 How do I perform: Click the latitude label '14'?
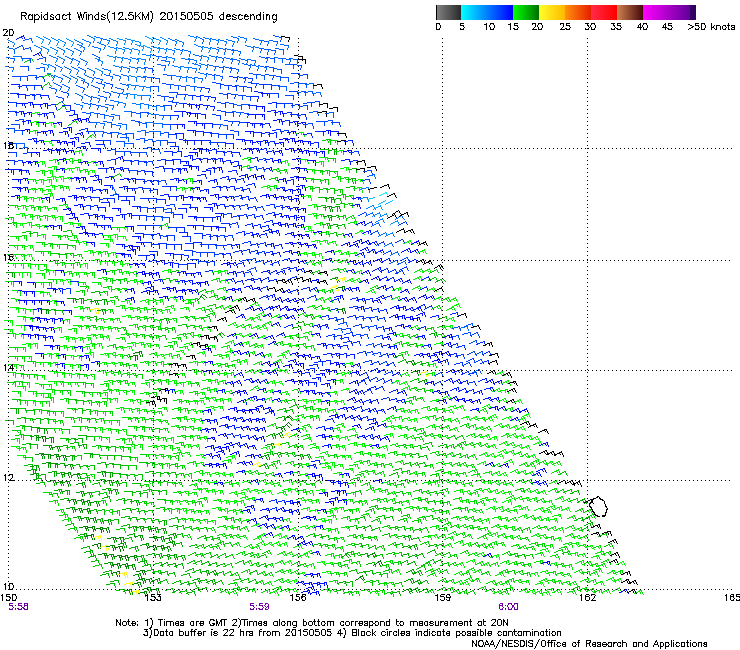(8, 367)
